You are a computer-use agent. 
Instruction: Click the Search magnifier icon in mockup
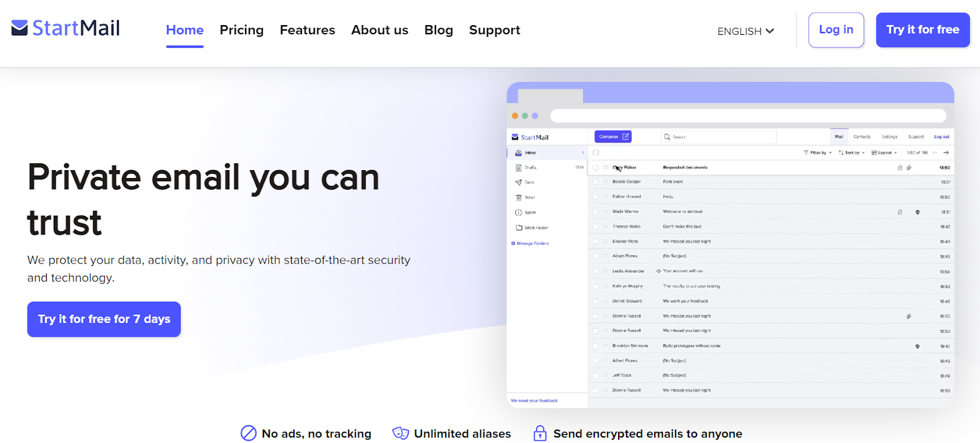(x=667, y=137)
